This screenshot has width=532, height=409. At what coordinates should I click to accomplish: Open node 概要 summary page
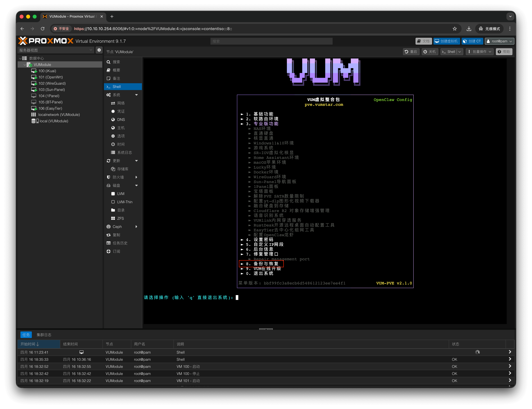point(123,70)
